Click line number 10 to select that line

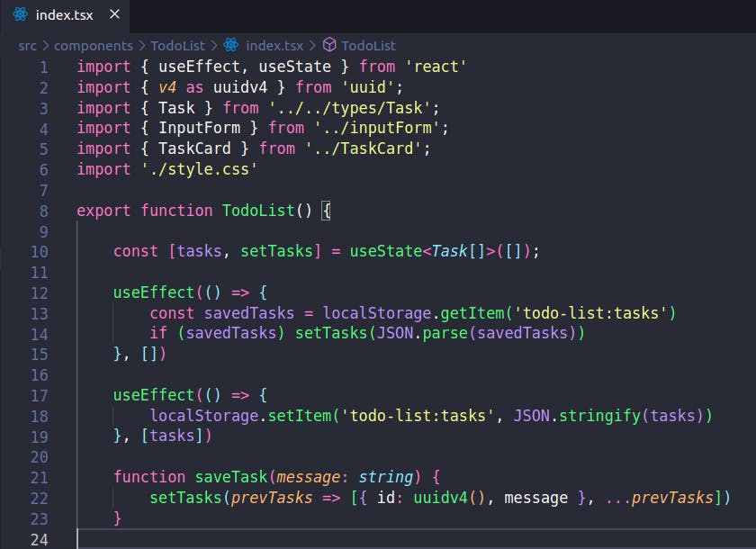40,251
